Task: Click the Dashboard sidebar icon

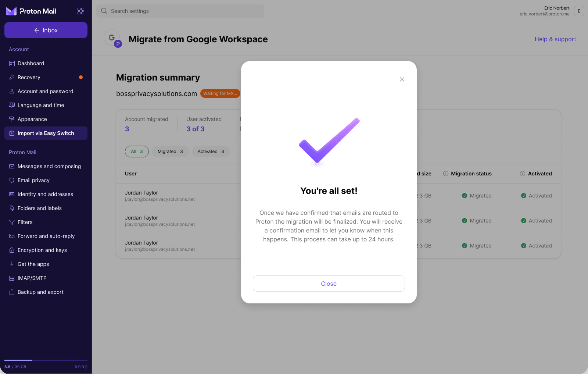Action: [12, 63]
